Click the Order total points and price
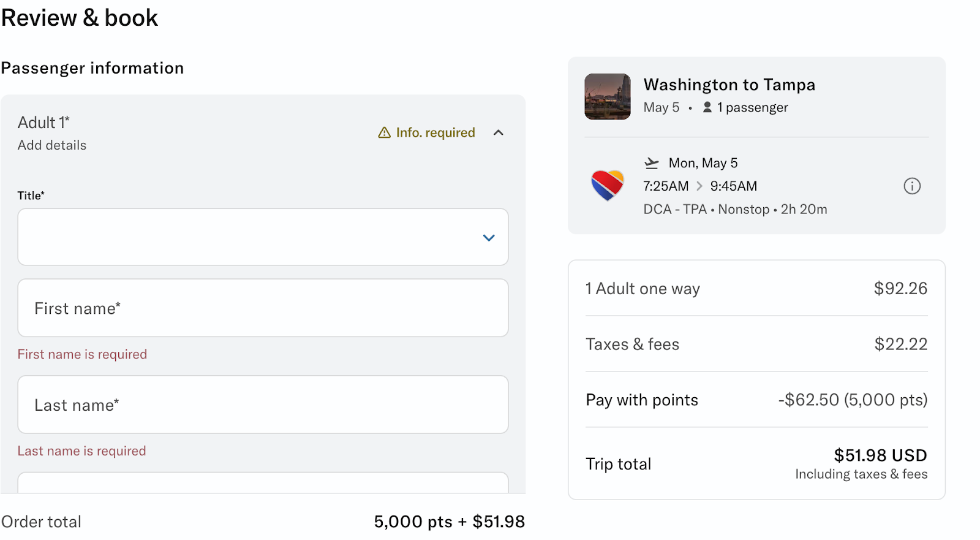This screenshot has height=540, width=980. pos(449,522)
